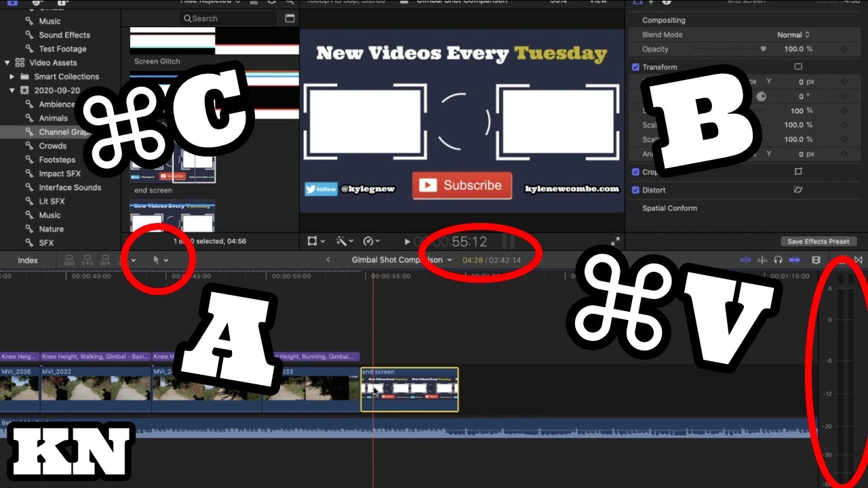Select Test Footage keyword collection
The image size is (868, 488).
62,49
